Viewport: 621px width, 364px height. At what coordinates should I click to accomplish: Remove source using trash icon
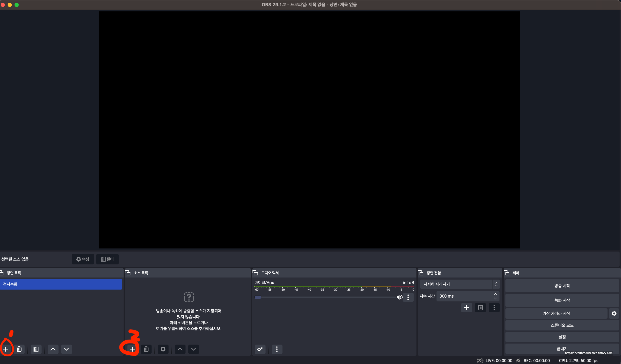tap(146, 349)
